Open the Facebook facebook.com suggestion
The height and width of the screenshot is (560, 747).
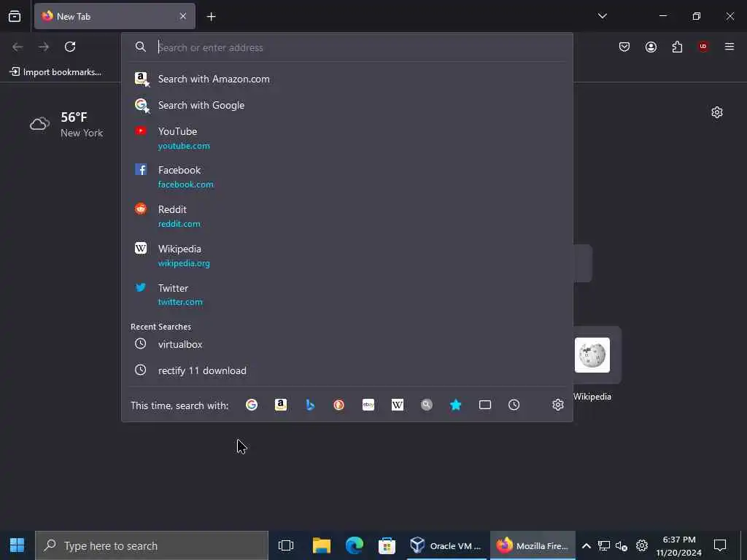point(347,176)
